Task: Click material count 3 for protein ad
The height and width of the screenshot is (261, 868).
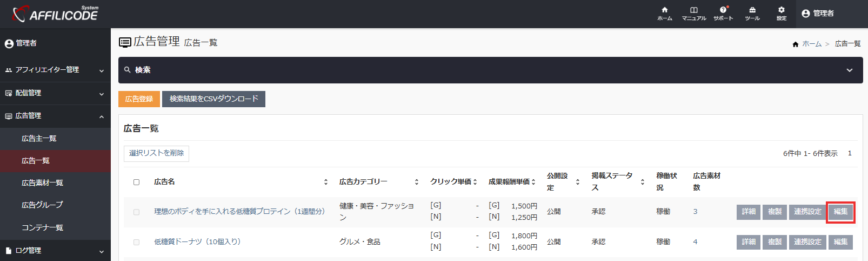Action: (x=695, y=212)
